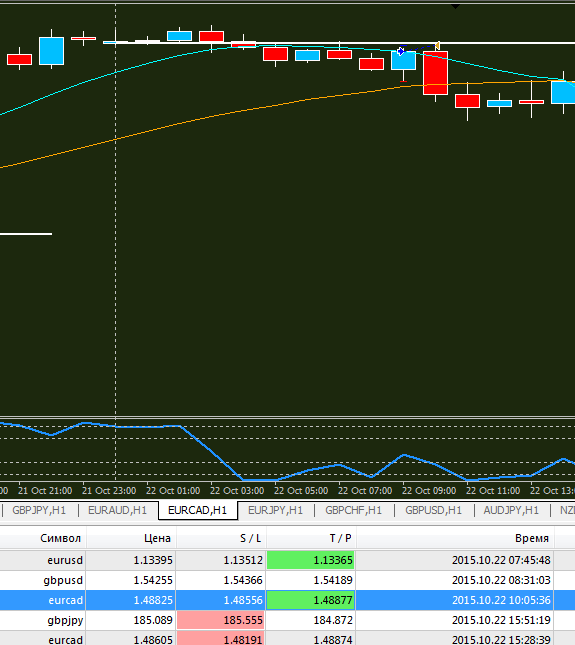
Task: Click stop loss value 1.48556
Action: pos(243,601)
